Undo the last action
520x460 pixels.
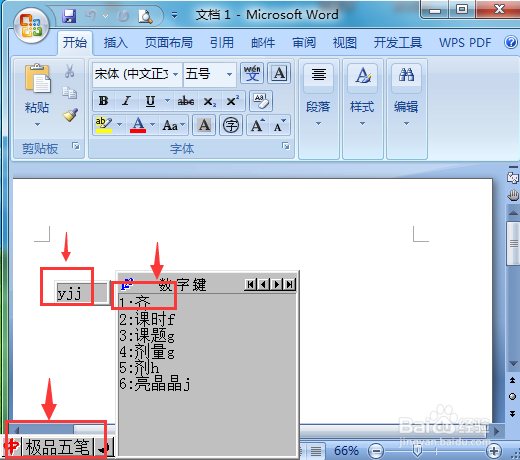pyautogui.click(x=91, y=16)
